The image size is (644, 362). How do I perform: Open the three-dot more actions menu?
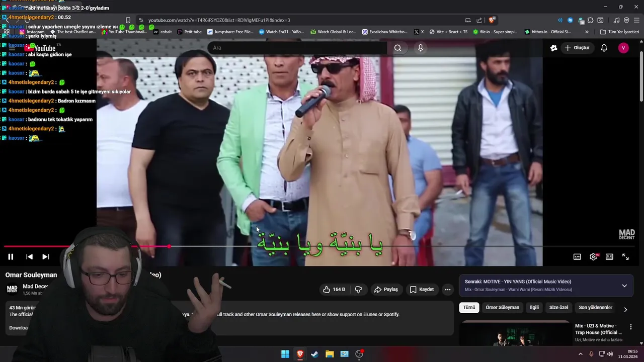click(x=447, y=289)
